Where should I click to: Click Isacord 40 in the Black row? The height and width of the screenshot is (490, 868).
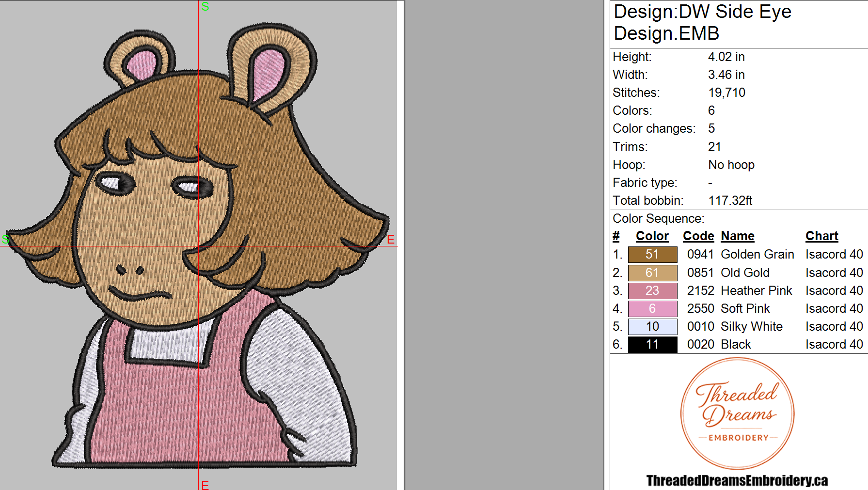pos(834,344)
